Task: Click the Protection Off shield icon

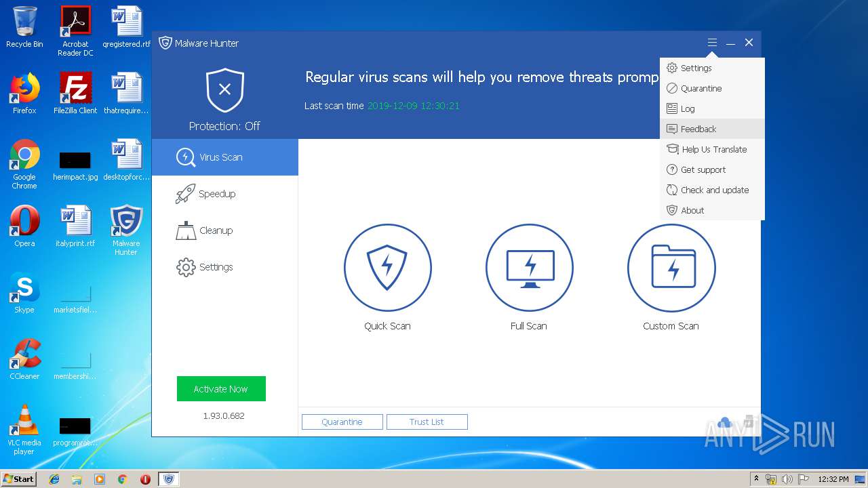Action: [225, 90]
